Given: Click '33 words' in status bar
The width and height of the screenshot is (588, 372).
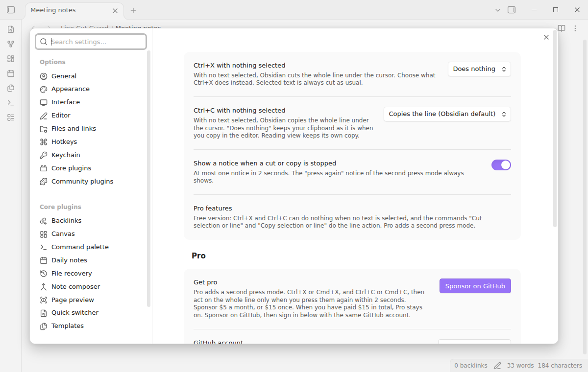Looking at the screenshot, I should pos(520,366).
